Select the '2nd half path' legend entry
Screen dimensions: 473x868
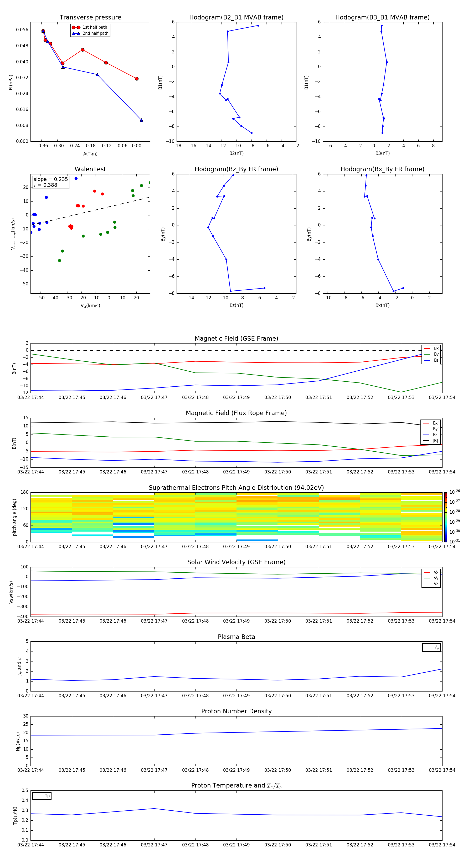coord(90,33)
